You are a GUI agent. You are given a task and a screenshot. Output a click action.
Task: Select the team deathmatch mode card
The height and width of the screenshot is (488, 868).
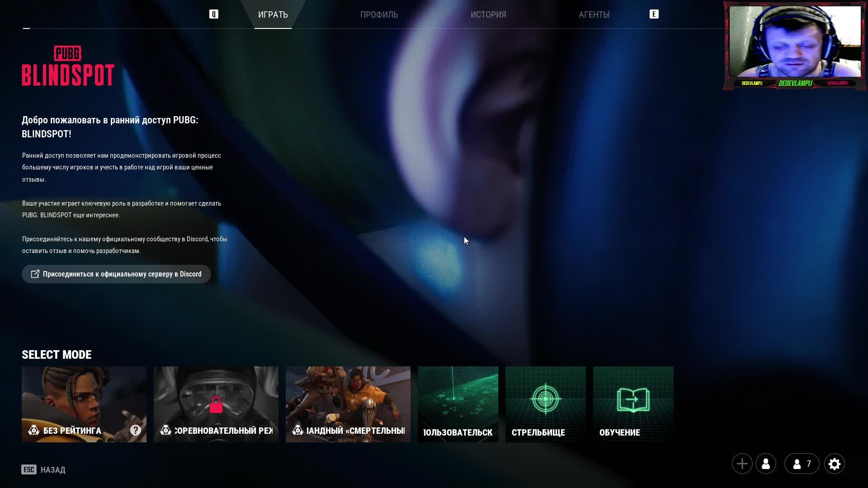348,404
